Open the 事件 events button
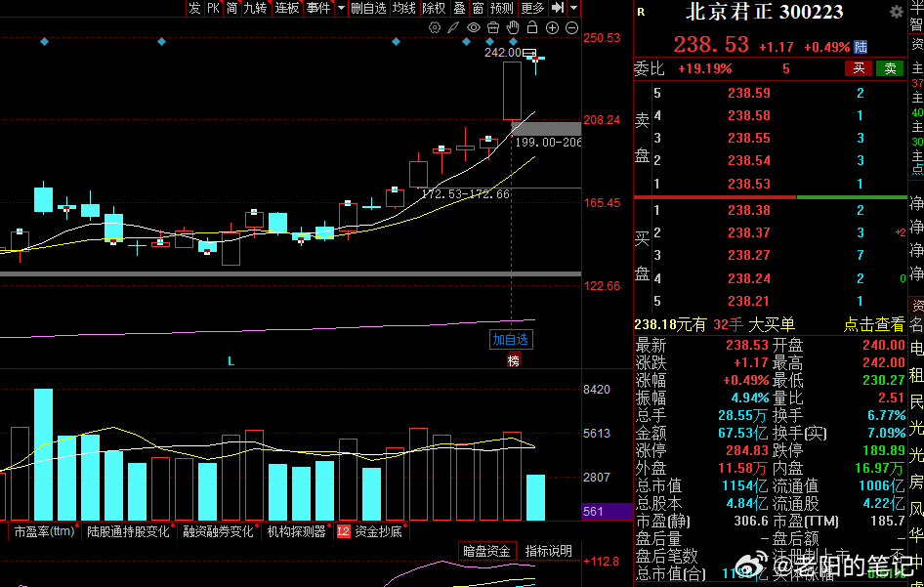Image resolution: width=924 pixels, height=587 pixels. tap(318, 8)
